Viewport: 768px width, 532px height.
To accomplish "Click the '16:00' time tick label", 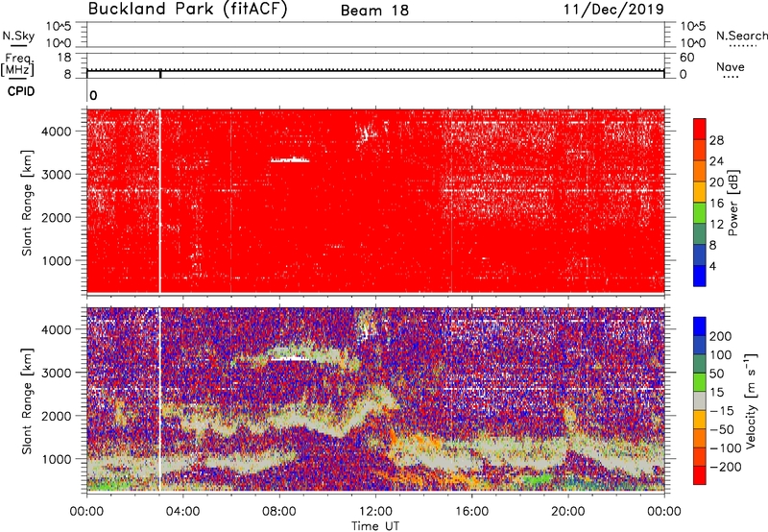I will [x=471, y=512].
